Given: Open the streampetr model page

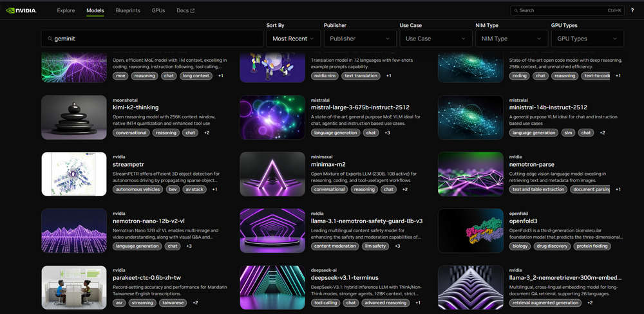Looking at the screenshot, I should (128, 165).
